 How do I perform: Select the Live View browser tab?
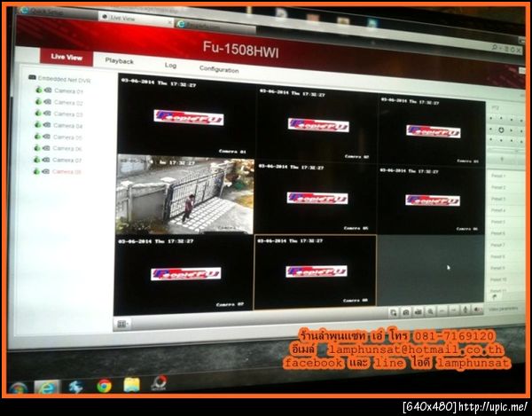click(x=136, y=19)
